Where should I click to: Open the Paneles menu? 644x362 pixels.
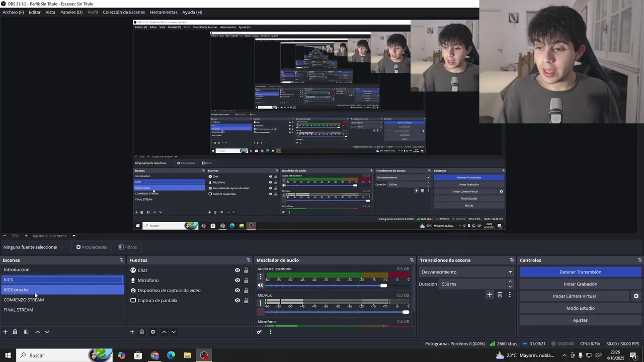(x=71, y=12)
